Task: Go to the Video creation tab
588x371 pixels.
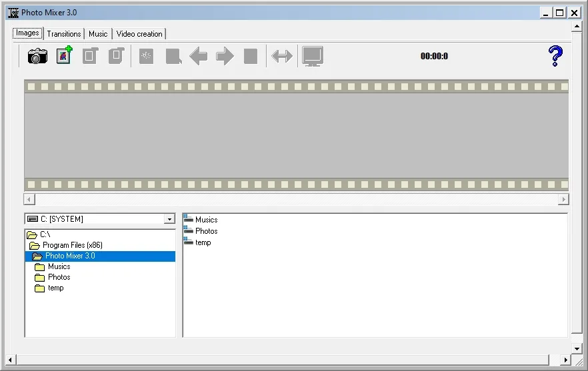Action: [x=139, y=34]
